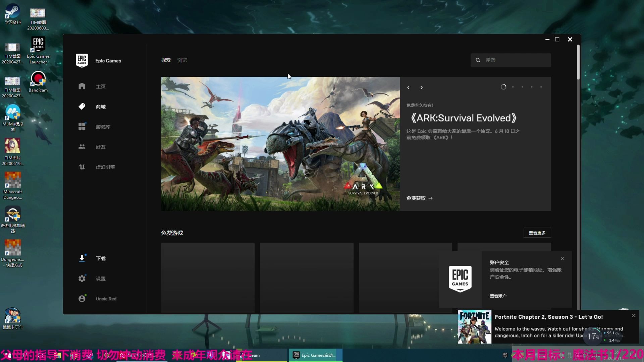Click the 搜索 search input field
The width and height of the screenshot is (644, 362).
pos(511,60)
